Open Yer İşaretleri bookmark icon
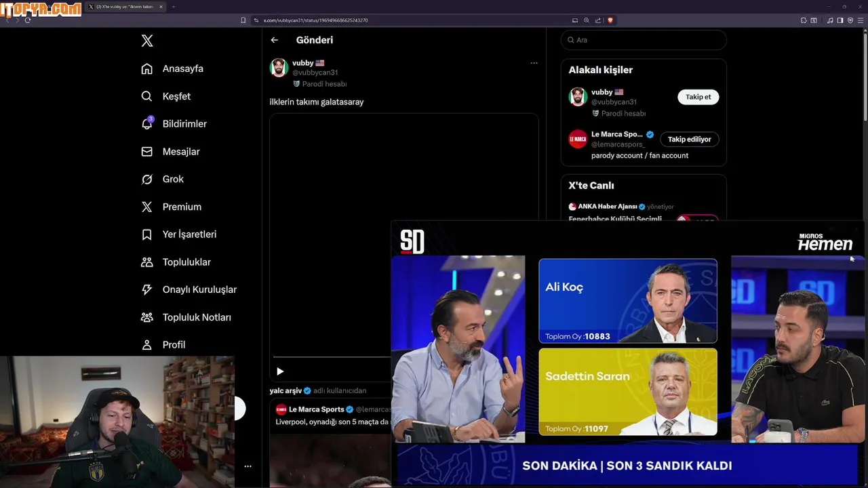The image size is (868, 488). pyautogui.click(x=146, y=235)
